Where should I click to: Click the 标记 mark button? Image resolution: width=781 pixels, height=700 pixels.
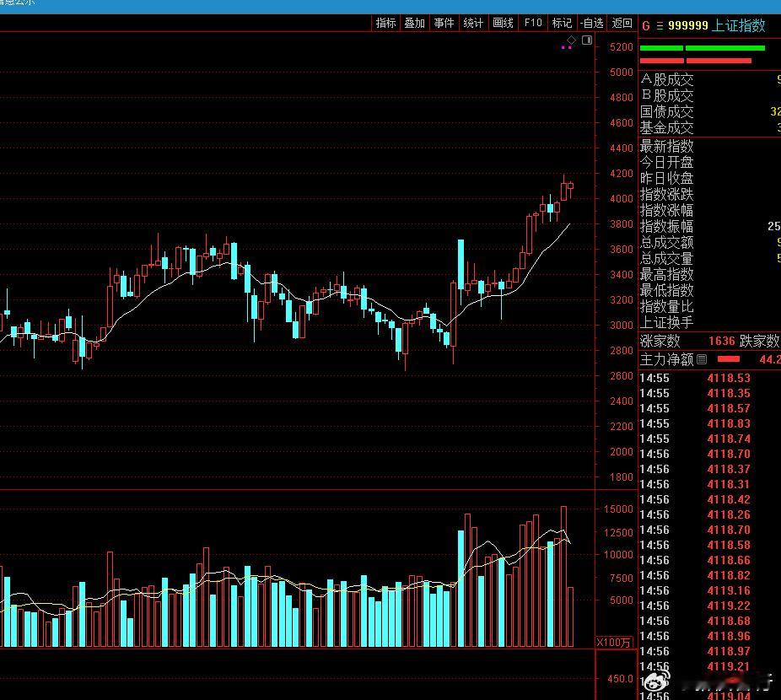tap(562, 23)
